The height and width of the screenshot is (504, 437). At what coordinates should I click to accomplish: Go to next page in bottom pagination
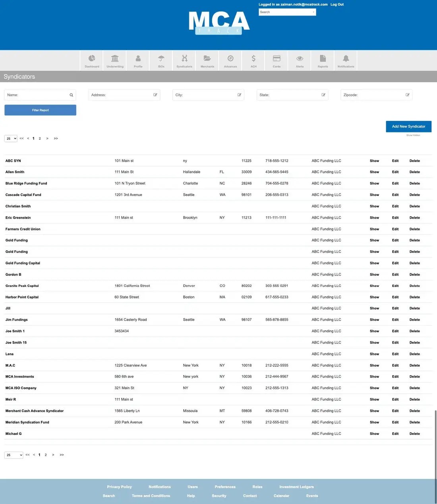tap(53, 455)
